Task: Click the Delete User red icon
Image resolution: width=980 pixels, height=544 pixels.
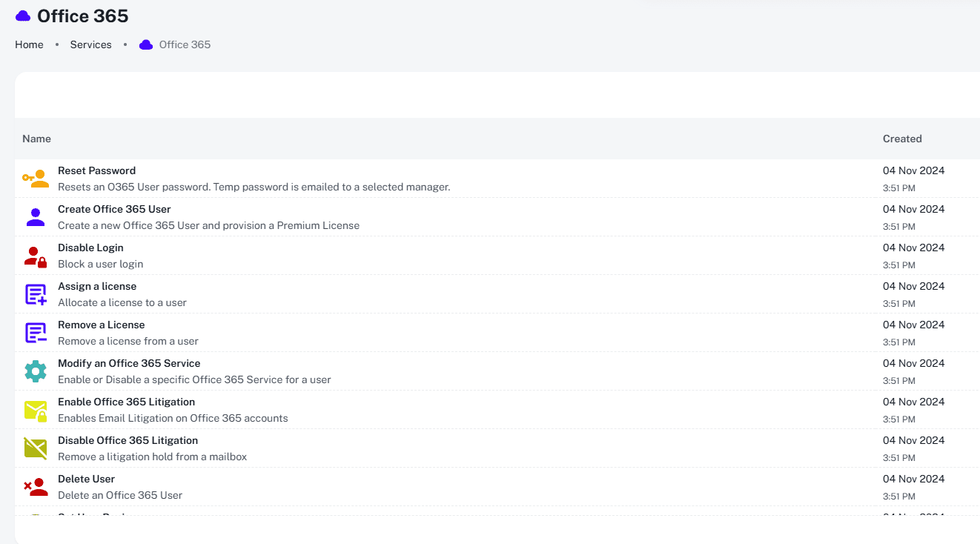Action: (x=35, y=486)
